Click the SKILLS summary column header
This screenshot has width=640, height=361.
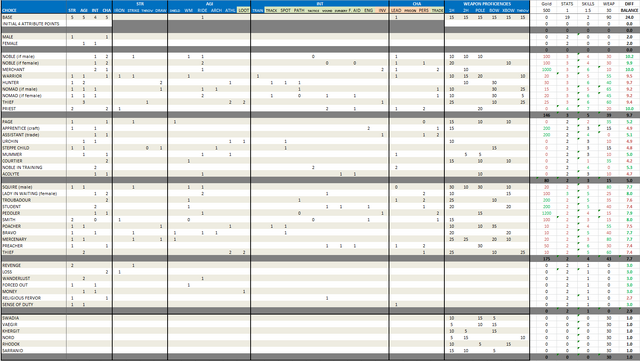point(588,4)
